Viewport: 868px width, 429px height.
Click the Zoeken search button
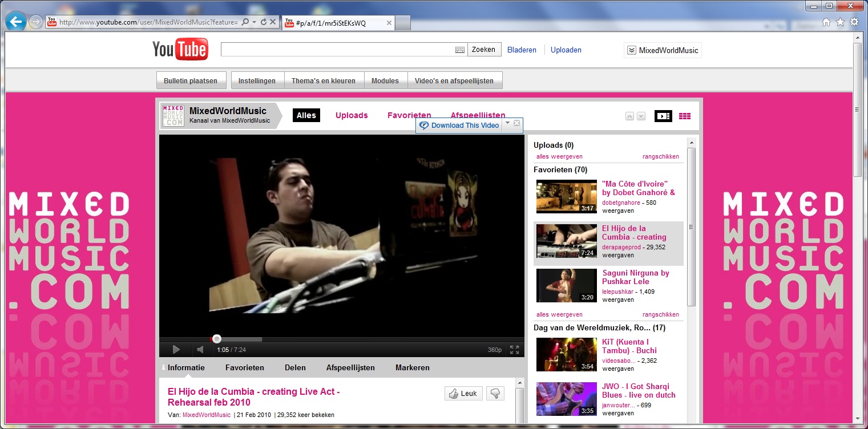[484, 50]
